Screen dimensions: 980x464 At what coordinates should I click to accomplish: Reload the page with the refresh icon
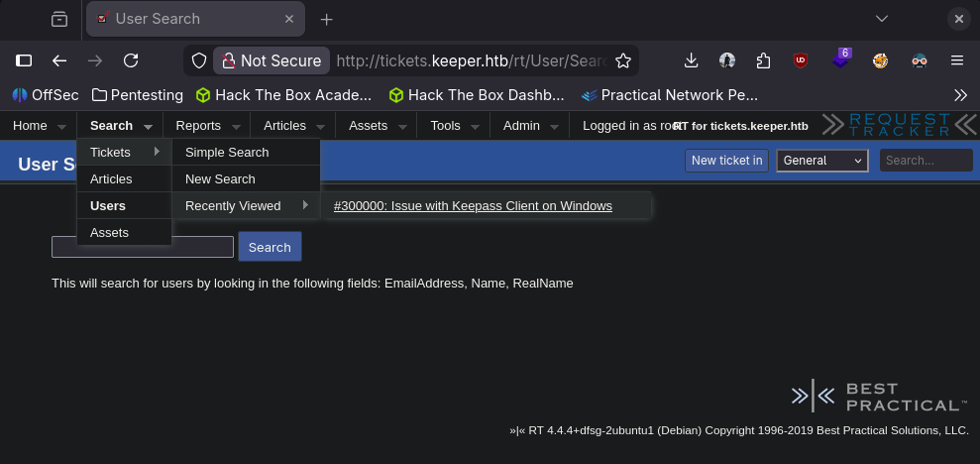point(131,60)
